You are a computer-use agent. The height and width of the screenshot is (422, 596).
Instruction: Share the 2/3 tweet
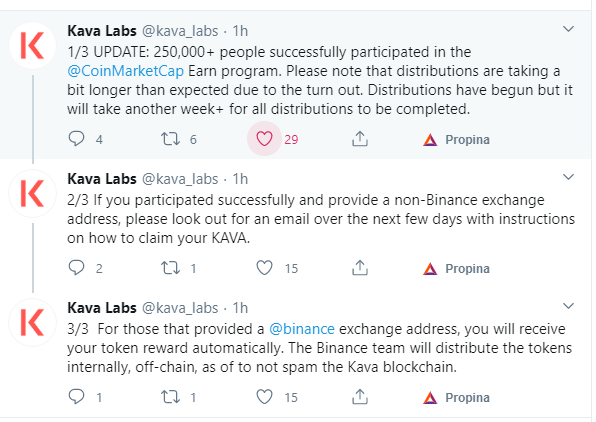[x=360, y=268]
